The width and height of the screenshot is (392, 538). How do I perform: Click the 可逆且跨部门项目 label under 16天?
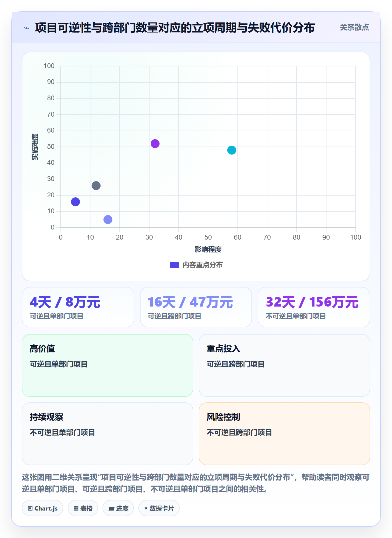tap(174, 316)
